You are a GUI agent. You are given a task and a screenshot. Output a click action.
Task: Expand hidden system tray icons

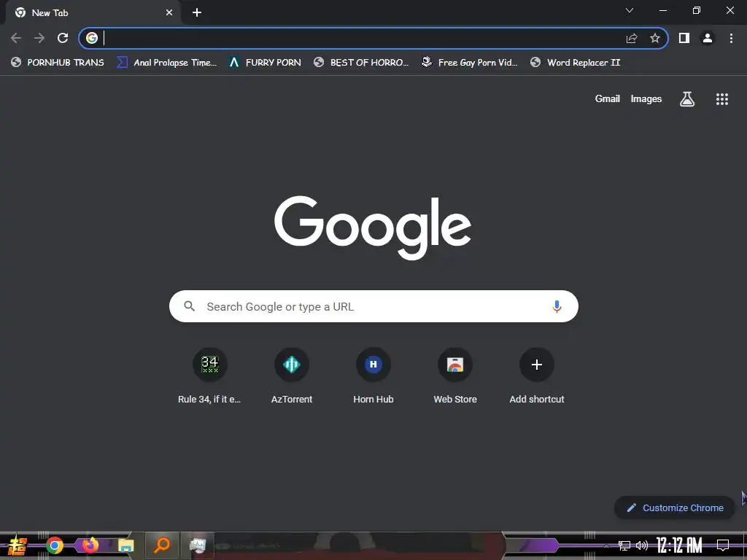click(606, 545)
